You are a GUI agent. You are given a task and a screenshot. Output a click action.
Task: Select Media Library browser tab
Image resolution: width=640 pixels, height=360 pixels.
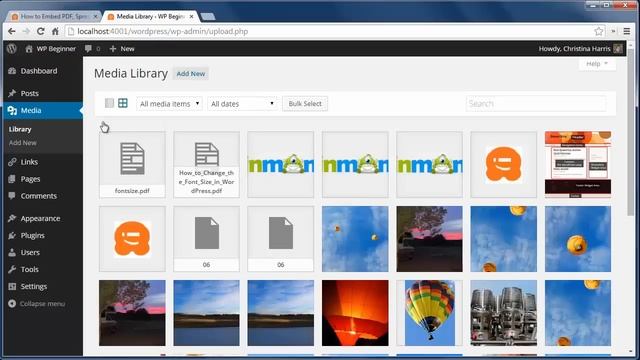[149, 16]
